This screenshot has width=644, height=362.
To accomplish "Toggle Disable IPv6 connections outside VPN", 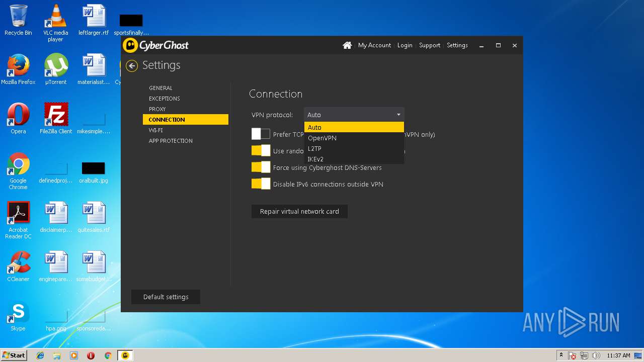I will click(261, 184).
